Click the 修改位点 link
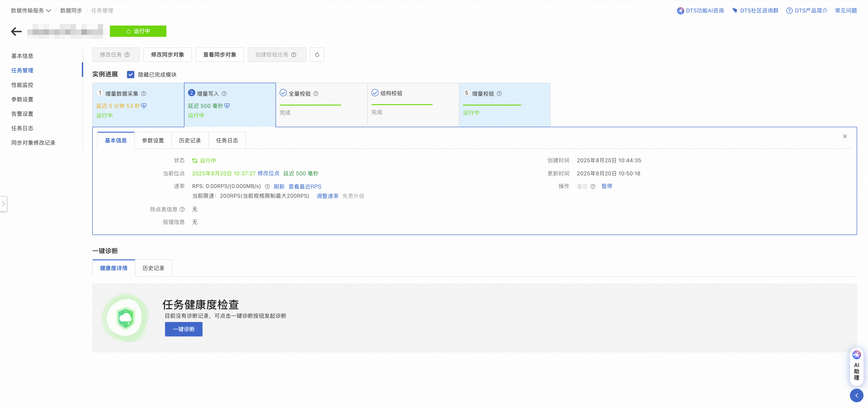This screenshot has height=409, width=868. point(268,173)
